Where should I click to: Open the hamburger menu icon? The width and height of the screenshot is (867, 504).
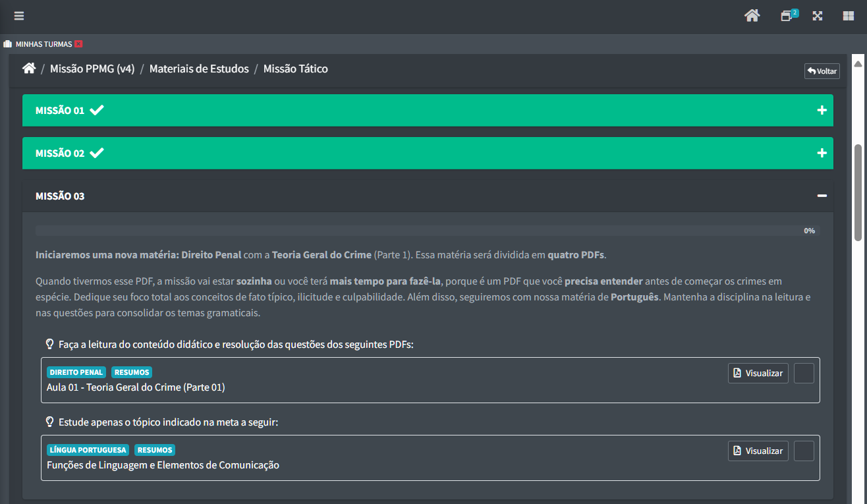pyautogui.click(x=19, y=16)
